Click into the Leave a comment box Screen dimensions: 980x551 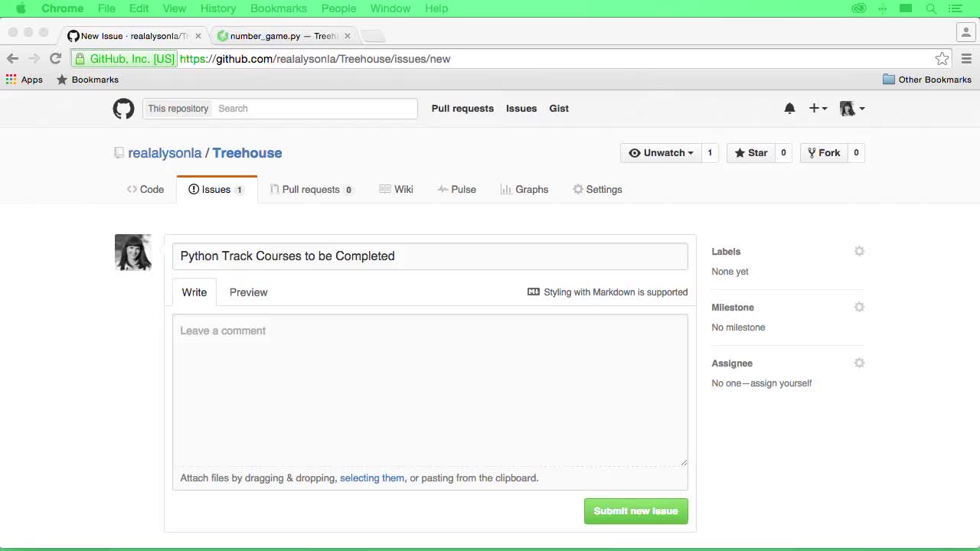(x=430, y=390)
